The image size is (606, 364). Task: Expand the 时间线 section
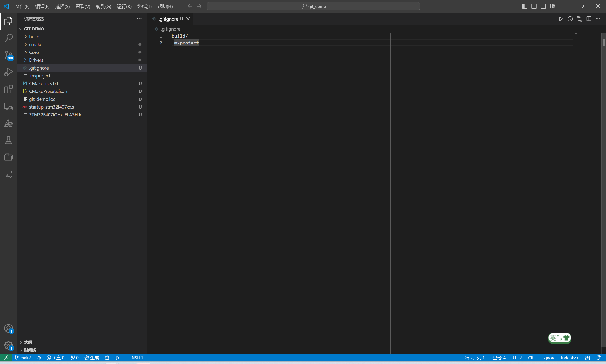30,350
